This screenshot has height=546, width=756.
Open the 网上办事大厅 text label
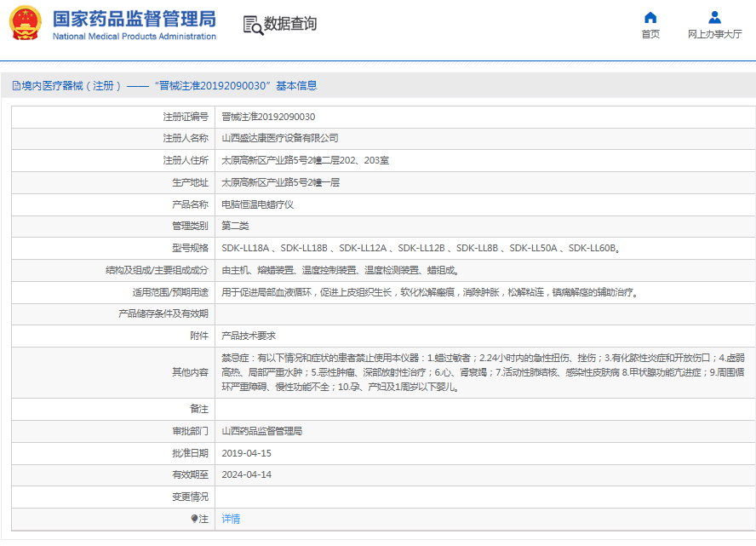(x=714, y=34)
